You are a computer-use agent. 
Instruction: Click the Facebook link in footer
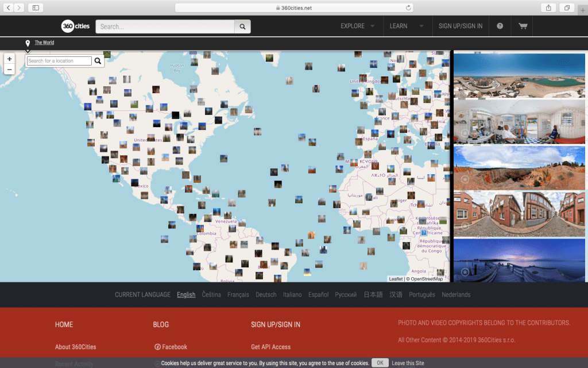pos(171,347)
